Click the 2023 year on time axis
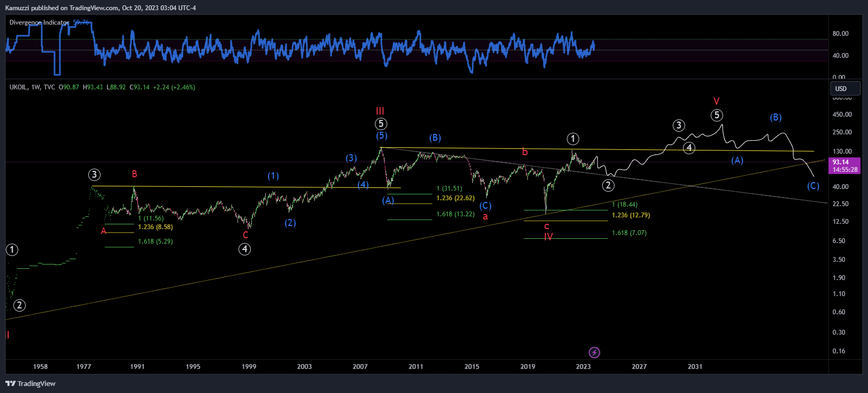Viewport: 868px width, 393px height. click(x=583, y=367)
